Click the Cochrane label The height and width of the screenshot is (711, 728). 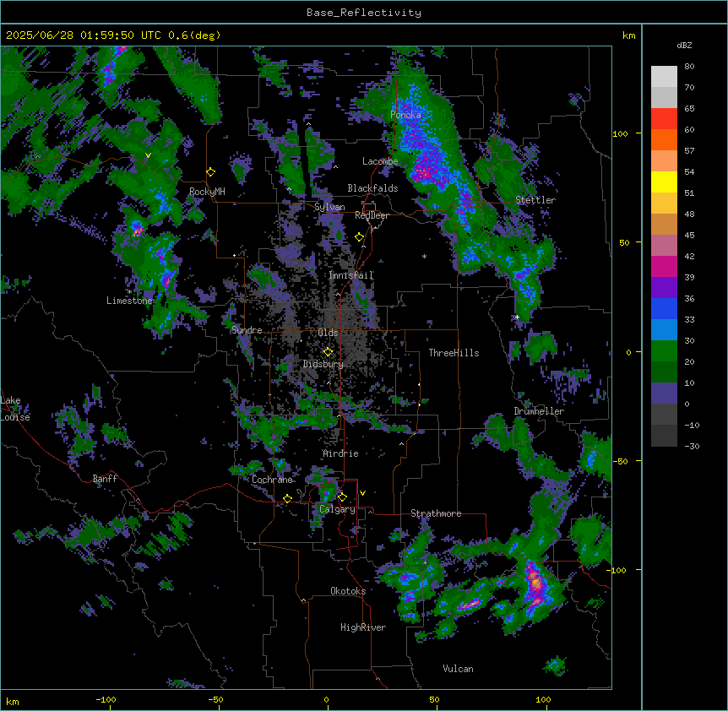[272, 480]
